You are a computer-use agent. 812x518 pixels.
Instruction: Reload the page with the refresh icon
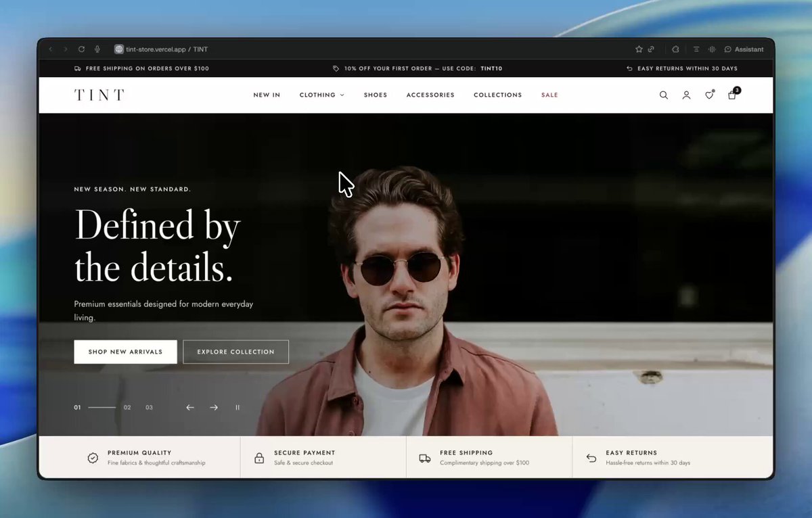click(81, 49)
